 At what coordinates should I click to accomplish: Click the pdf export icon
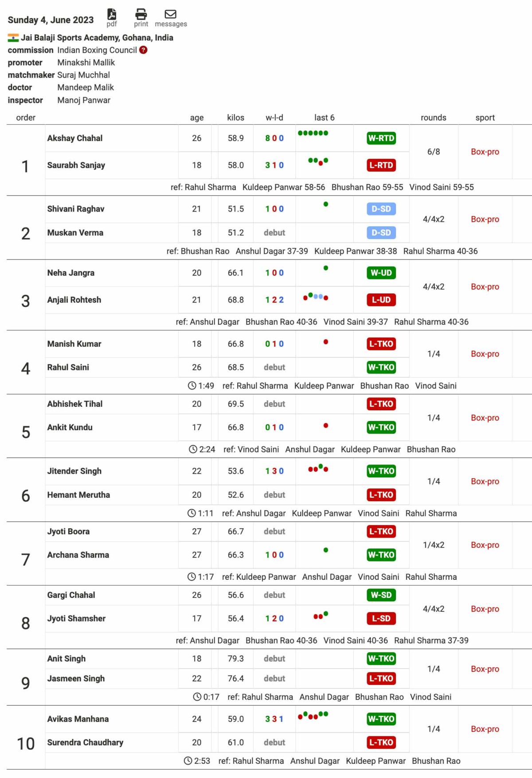[112, 15]
